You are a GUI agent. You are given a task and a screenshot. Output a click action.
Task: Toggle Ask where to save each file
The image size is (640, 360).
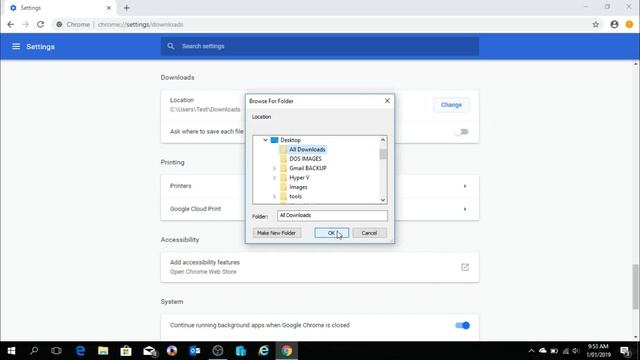point(462,132)
